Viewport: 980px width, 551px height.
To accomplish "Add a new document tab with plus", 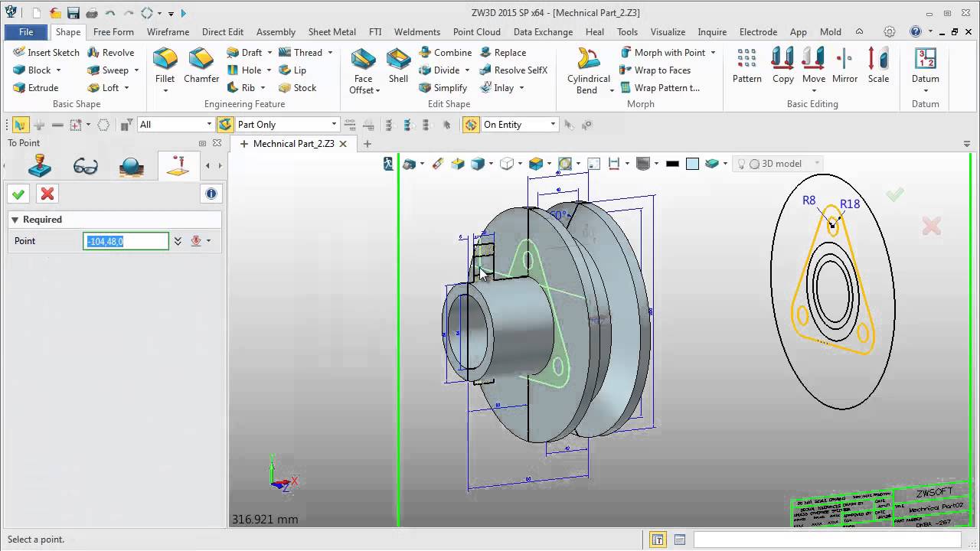I will (x=367, y=144).
